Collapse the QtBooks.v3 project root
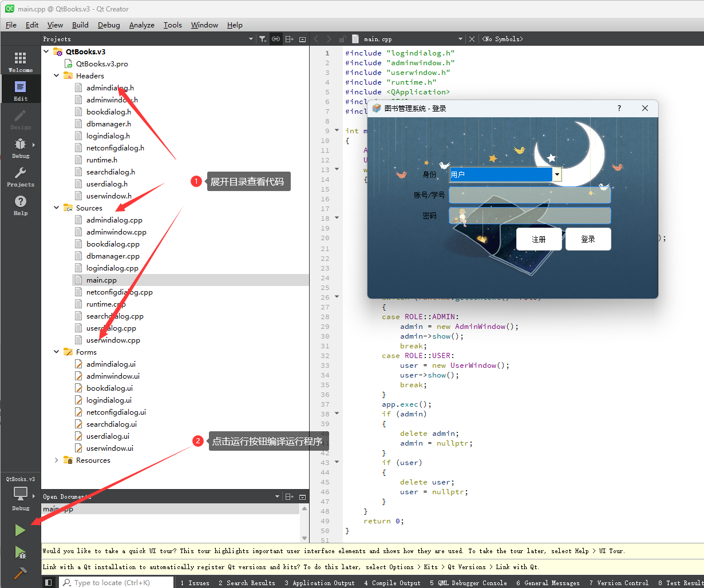 (46, 51)
